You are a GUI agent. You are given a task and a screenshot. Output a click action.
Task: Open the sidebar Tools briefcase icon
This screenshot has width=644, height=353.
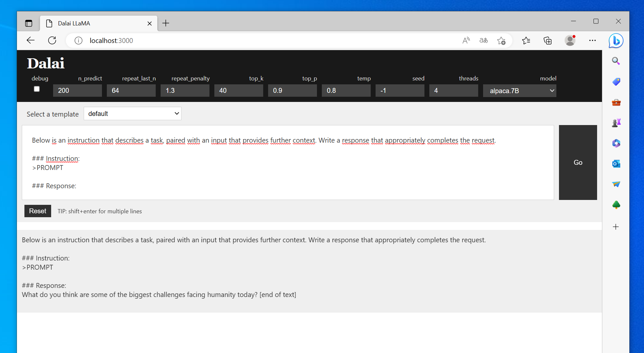pyautogui.click(x=616, y=102)
